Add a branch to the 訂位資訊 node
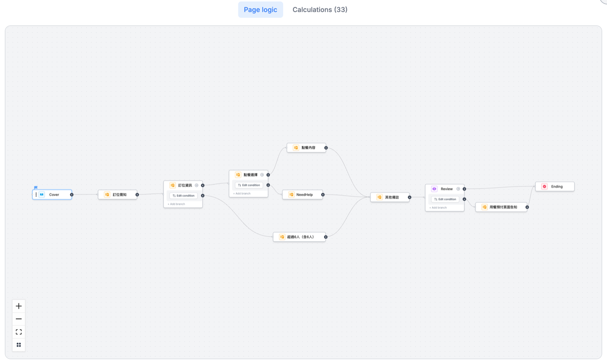The width and height of the screenshot is (607, 364). pyautogui.click(x=176, y=204)
